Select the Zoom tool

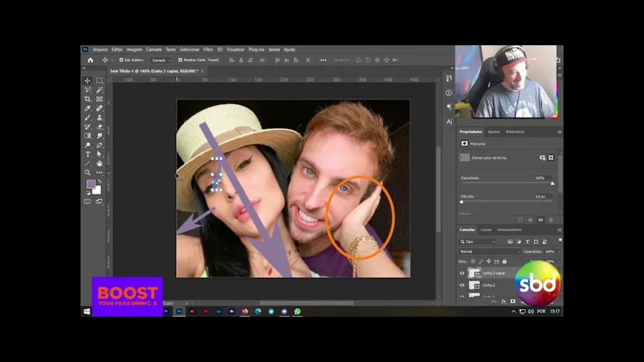click(x=88, y=172)
